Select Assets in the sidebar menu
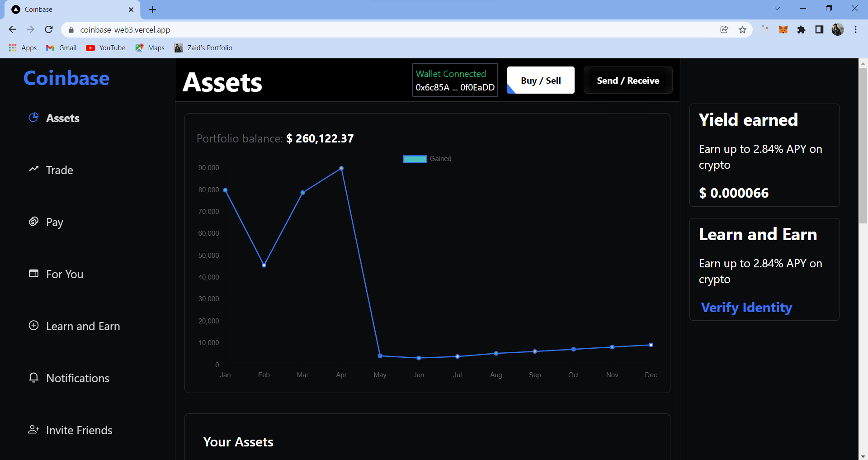The height and width of the screenshot is (460, 868). pyautogui.click(x=63, y=118)
